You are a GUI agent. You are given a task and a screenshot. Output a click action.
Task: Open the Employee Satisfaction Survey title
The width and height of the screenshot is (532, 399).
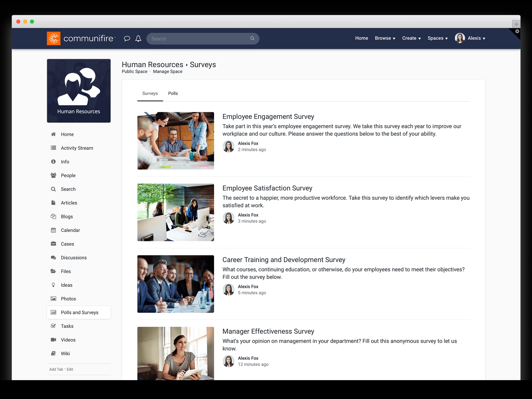(267, 188)
